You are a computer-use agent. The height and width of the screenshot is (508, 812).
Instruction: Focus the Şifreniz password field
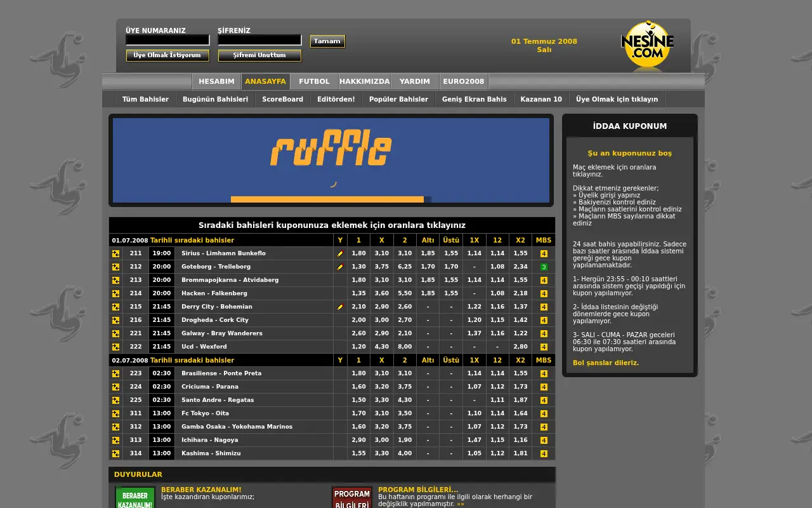pos(259,40)
